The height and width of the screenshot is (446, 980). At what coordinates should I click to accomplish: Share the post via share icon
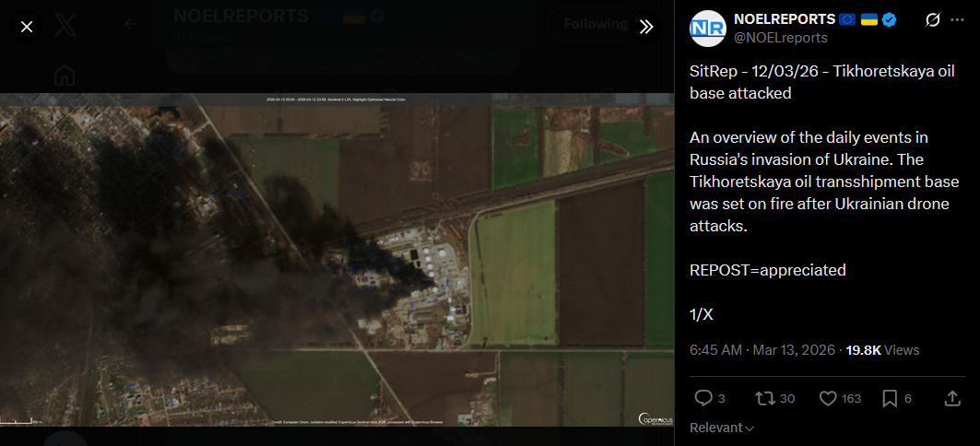pos(951,398)
